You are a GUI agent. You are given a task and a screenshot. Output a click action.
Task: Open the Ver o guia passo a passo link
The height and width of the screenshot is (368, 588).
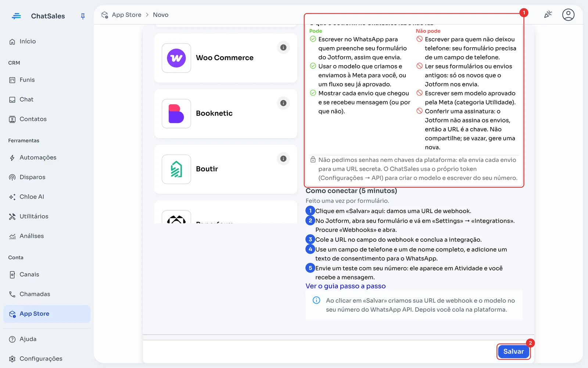click(x=345, y=286)
